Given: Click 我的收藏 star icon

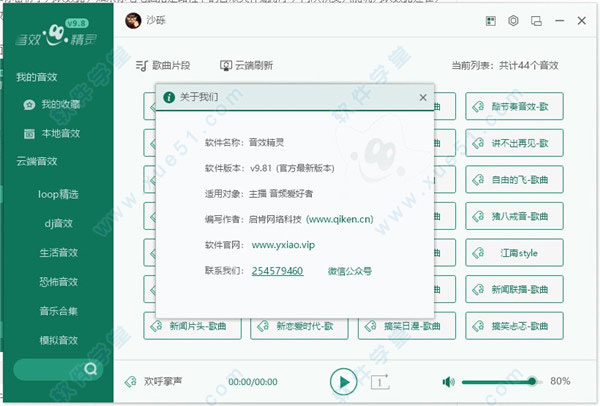Looking at the screenshot, I should [29, 105].
